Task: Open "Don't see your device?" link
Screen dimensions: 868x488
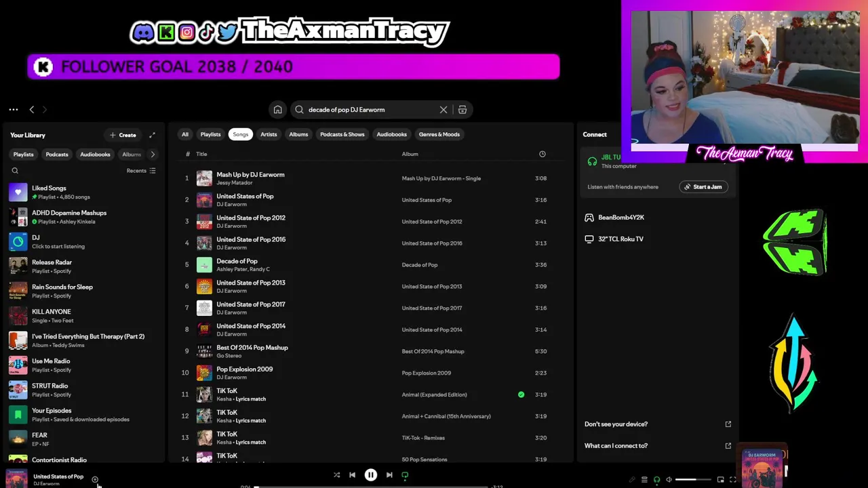Action: pyautogui.click(x=657, y=424)
